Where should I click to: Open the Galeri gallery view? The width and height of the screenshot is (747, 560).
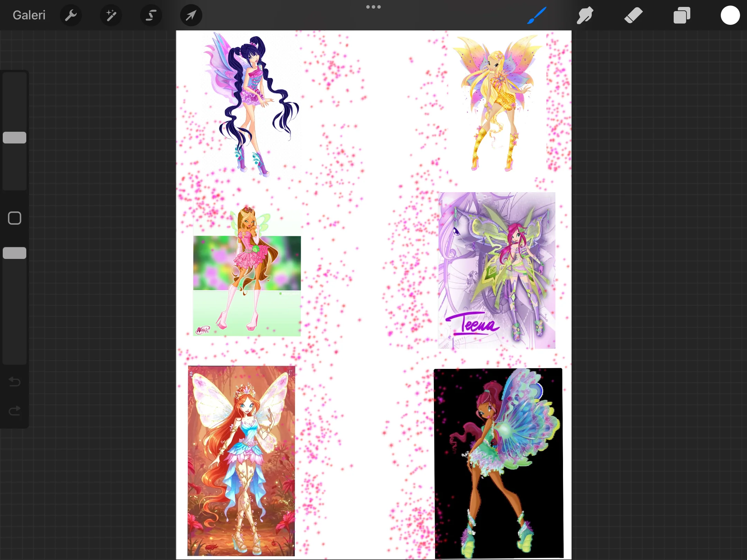[x=29, y=15]
